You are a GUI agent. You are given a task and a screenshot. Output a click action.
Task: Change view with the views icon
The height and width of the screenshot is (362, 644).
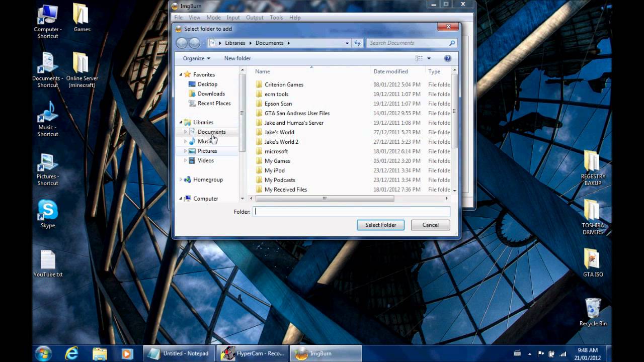(x=419, y=58)
